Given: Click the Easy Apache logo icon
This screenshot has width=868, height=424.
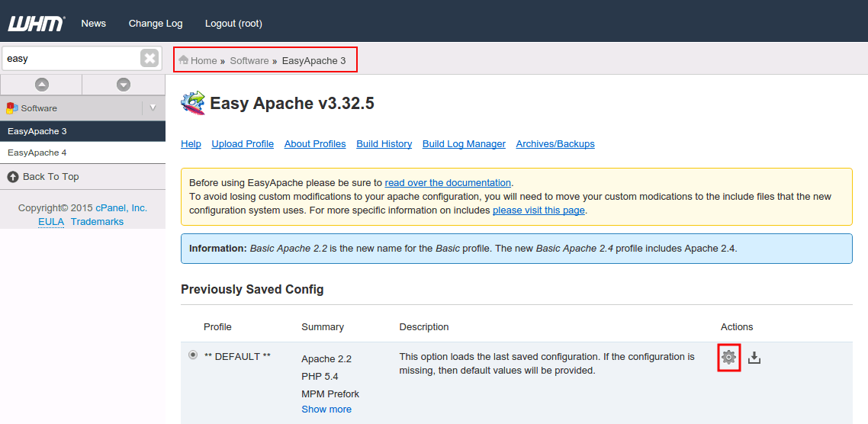Looking at the screenshot, I should tap(193, 103).
